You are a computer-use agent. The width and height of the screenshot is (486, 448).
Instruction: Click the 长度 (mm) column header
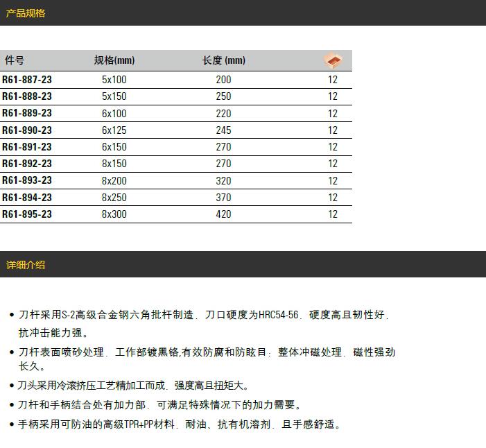tap(224, 60)
